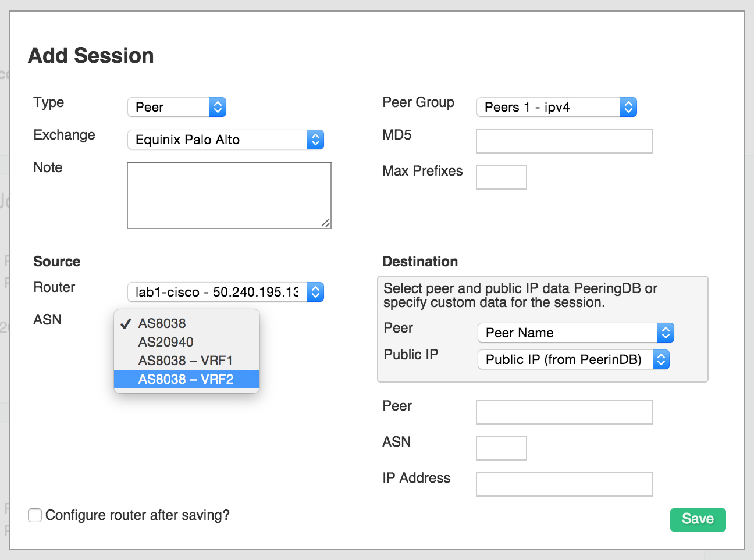This screenshot has height=560, width=754.
Task: Open the Type dropdown showing Peer
Action: 176,107
